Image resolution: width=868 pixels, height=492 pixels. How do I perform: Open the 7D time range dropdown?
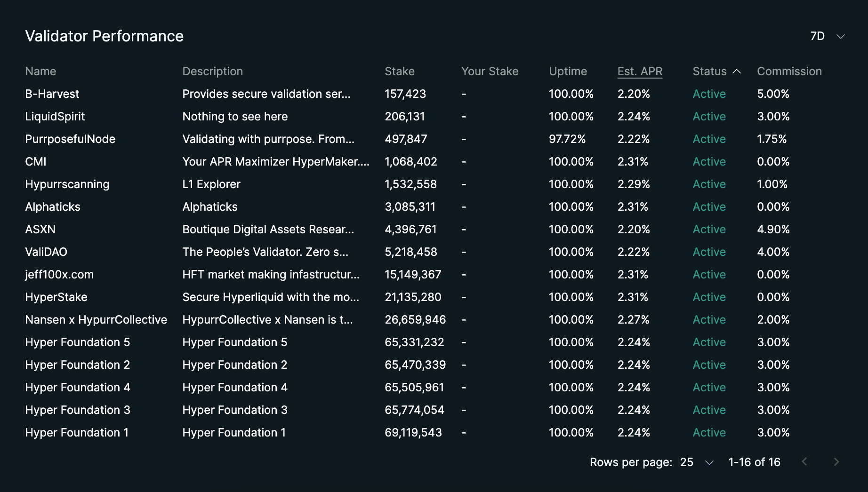[x=827, y=36]
